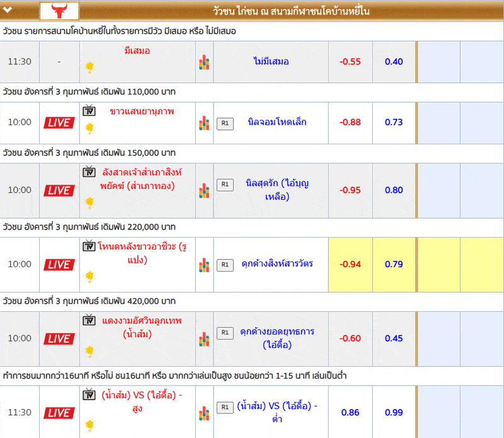This screenshot has width=504, height=438.
Task: Select the 0.40 odds for ไม่มีเสมอ
Action: tap(394, 62)
